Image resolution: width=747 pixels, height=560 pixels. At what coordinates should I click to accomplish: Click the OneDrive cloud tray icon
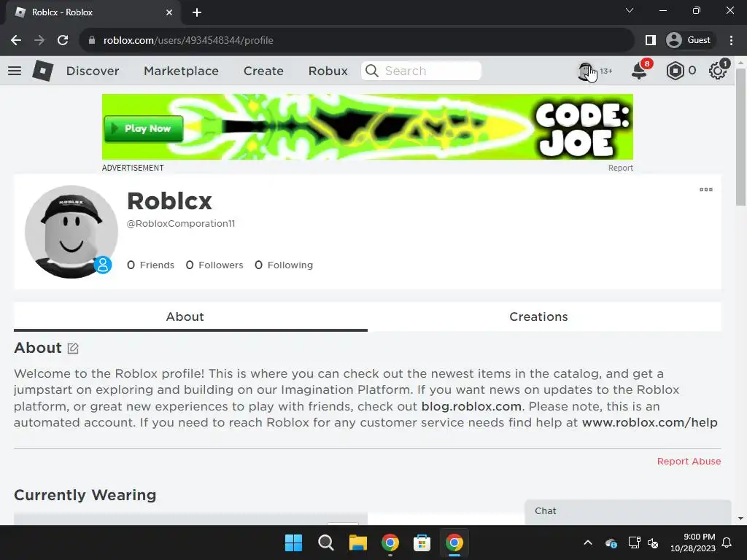pos(611,542)
